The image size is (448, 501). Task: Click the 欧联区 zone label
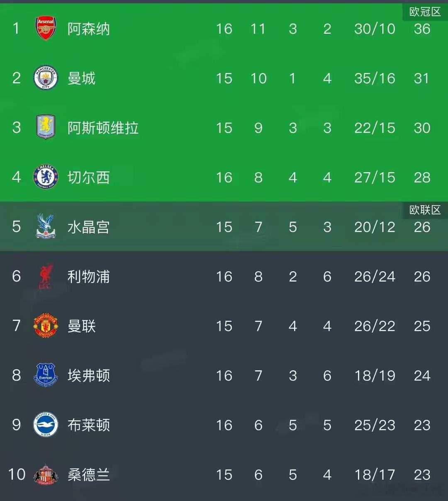(425, 210)
